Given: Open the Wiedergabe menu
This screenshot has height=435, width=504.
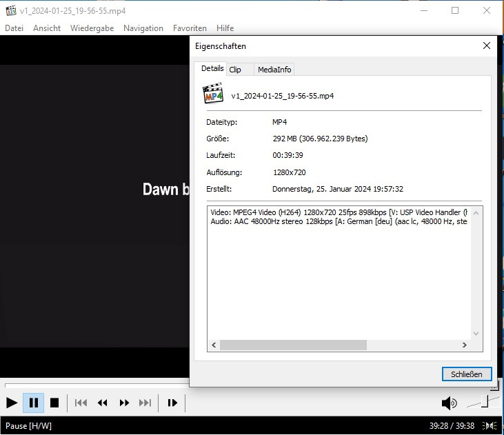Looking at the screenshot, I should (92, 28).
